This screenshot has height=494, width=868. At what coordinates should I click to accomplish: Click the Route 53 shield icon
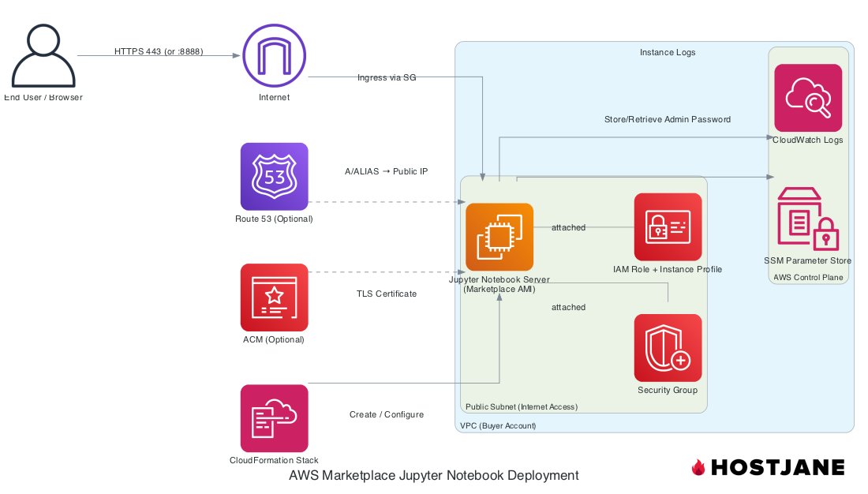[x=274, y=177]
